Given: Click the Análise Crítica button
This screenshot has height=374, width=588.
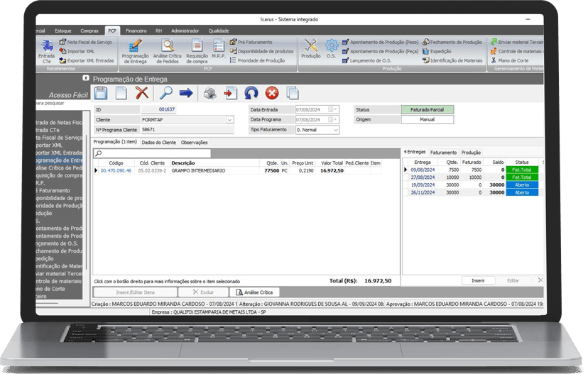Looking at the screenshot, I should pos(255,292).
